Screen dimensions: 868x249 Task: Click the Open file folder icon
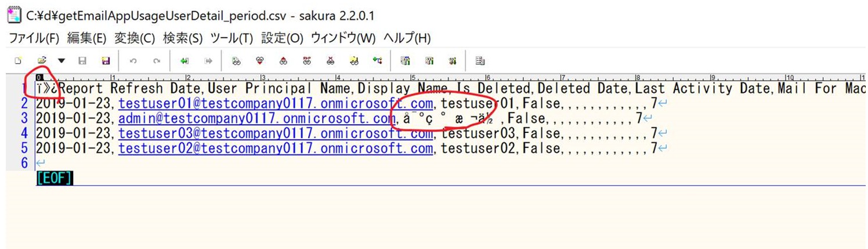(x=41, y=61)
